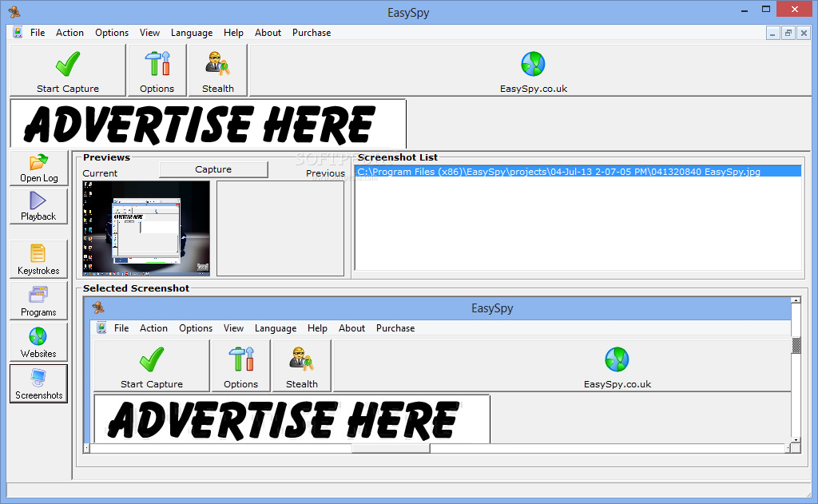Click the Capture button in Previews
The height and width of the screenshot is (504, 818).
(x=213, y=169)
